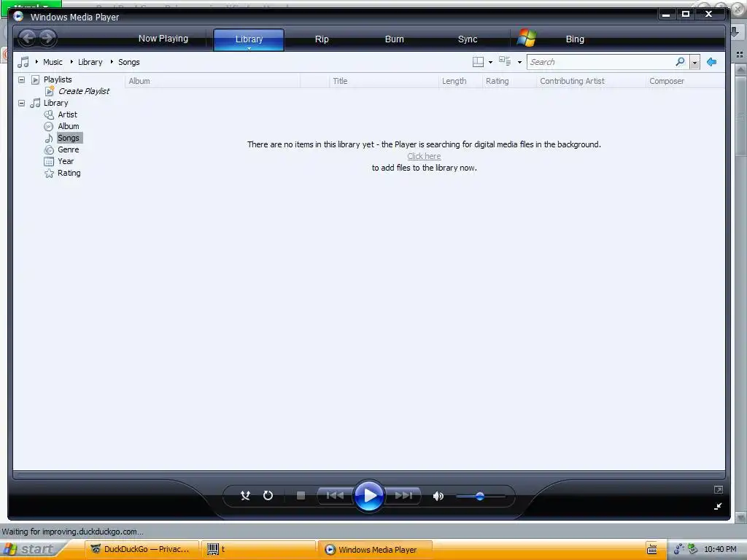Open the Now Playing tab
The height and width of the screenshot is (560, 747).
click(163, 39)
